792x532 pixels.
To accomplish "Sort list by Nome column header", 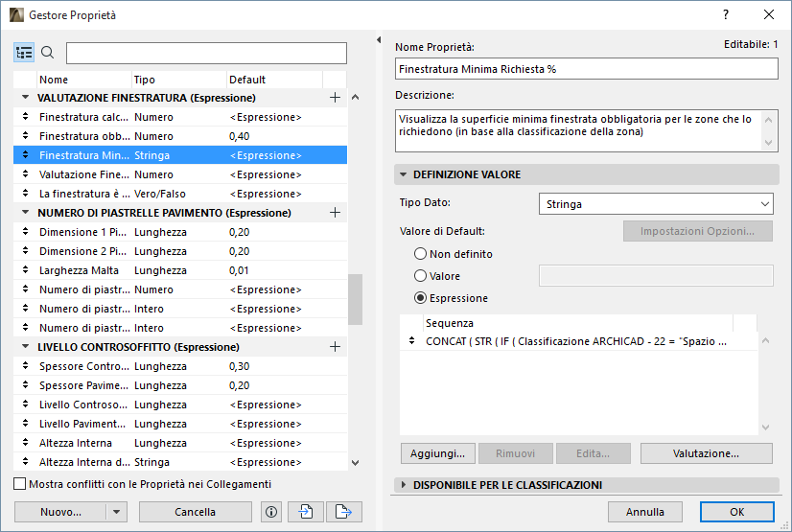I will [84, 80].
